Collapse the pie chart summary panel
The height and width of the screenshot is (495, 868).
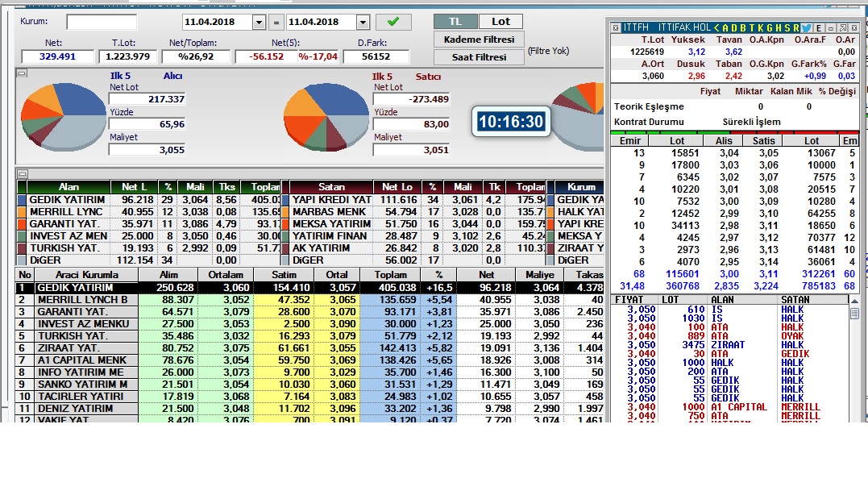22,73
